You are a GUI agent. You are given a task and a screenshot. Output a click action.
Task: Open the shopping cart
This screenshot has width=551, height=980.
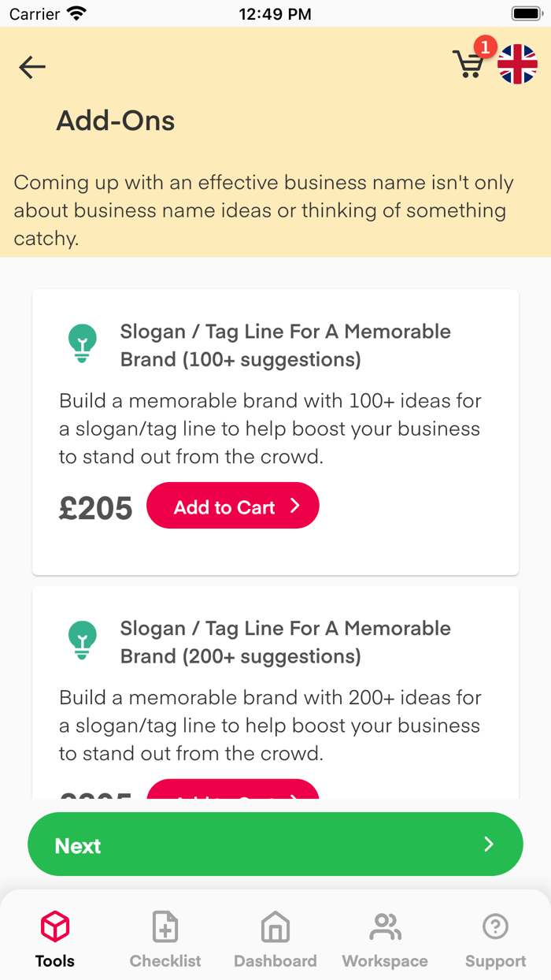468,65
